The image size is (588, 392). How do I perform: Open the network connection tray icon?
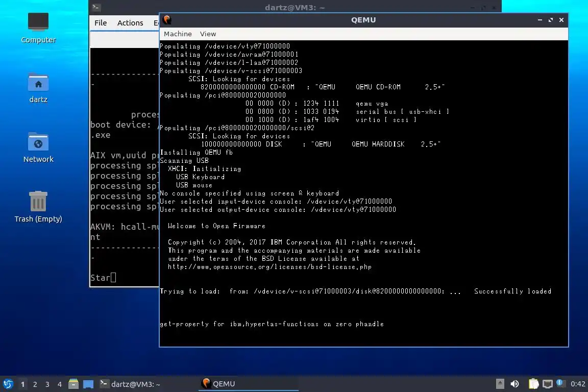tap(548, 384)
